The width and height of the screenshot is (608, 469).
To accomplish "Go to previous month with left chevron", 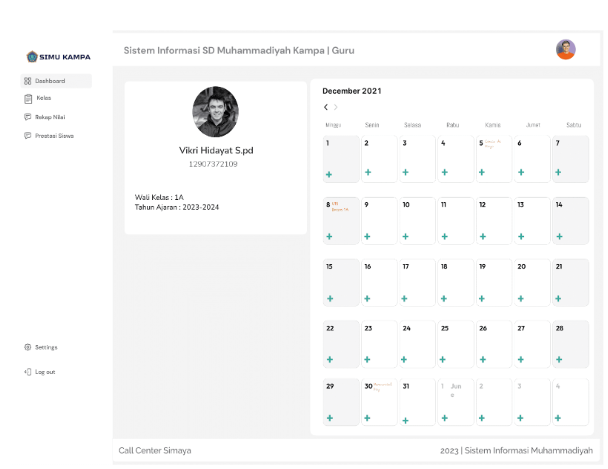I will 326,107.
